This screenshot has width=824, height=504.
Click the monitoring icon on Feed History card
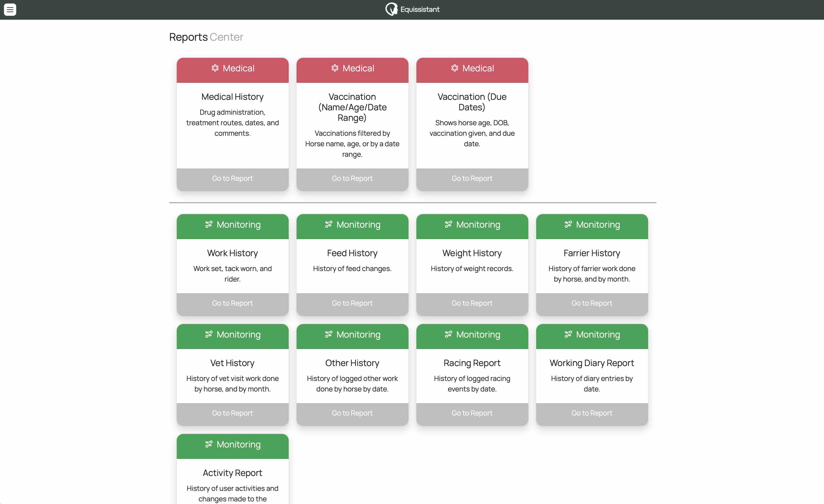pyautogui.click(x=328, y=224)
